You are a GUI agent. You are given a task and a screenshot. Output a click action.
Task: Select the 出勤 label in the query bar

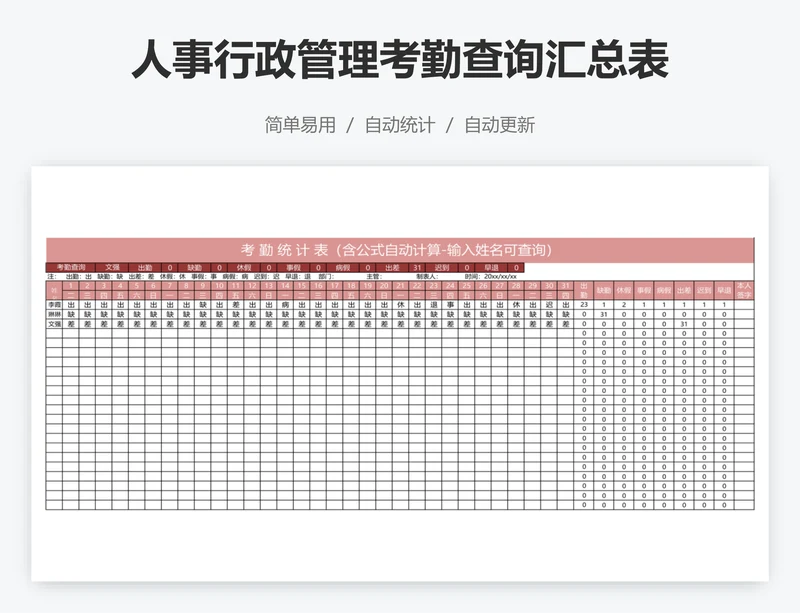click(x=145, y=267)
